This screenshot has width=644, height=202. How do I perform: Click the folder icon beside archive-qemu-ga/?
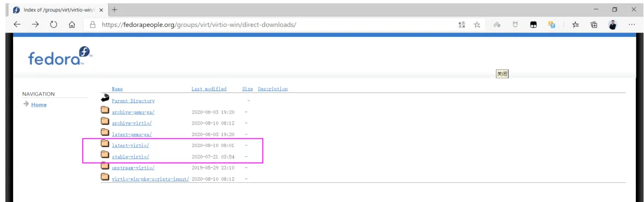coord(105,110)
